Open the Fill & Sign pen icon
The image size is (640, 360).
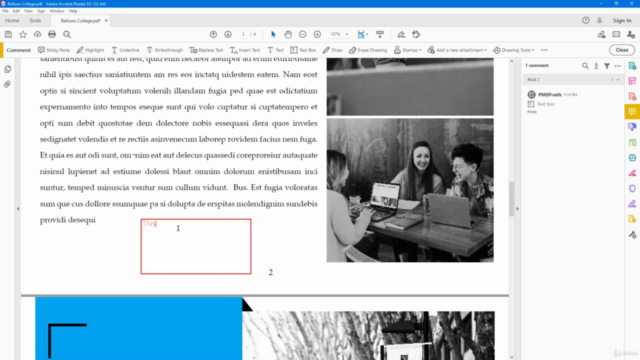[x=401, y=35]
